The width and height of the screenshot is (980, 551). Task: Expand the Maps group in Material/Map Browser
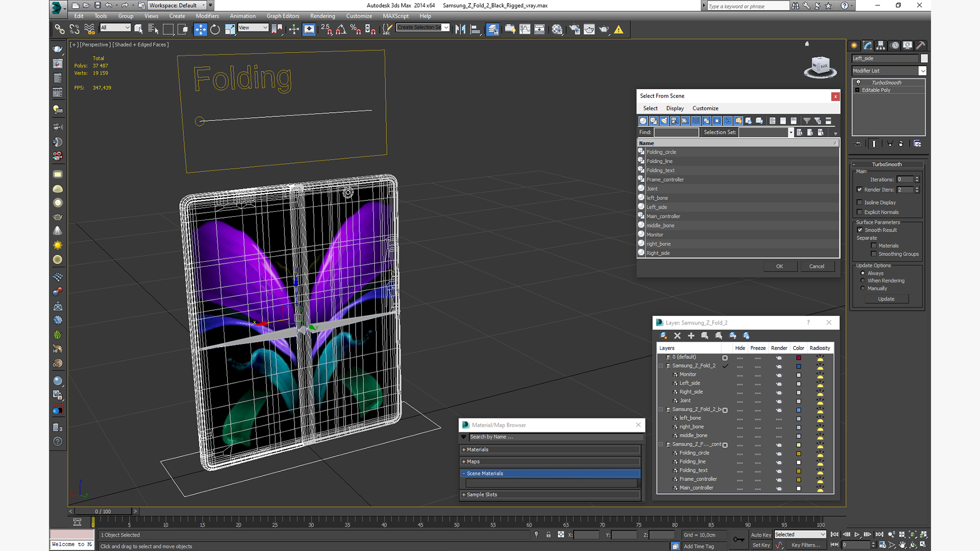[x=550, y=461]
